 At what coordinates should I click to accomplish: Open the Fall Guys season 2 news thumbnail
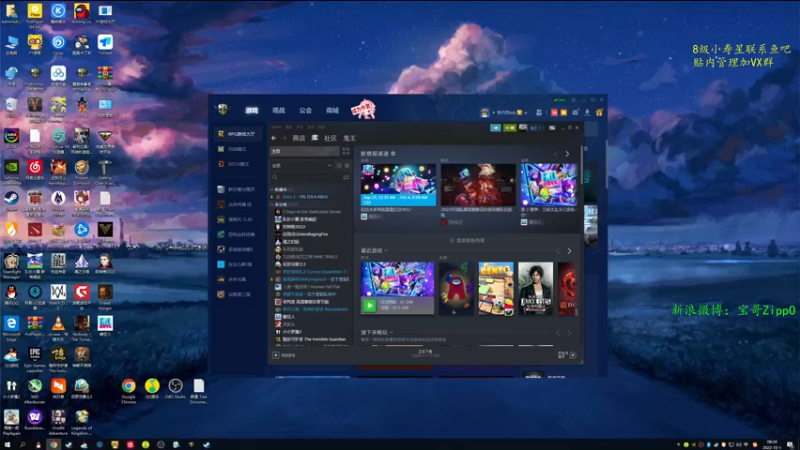click(x=548, y=185)
